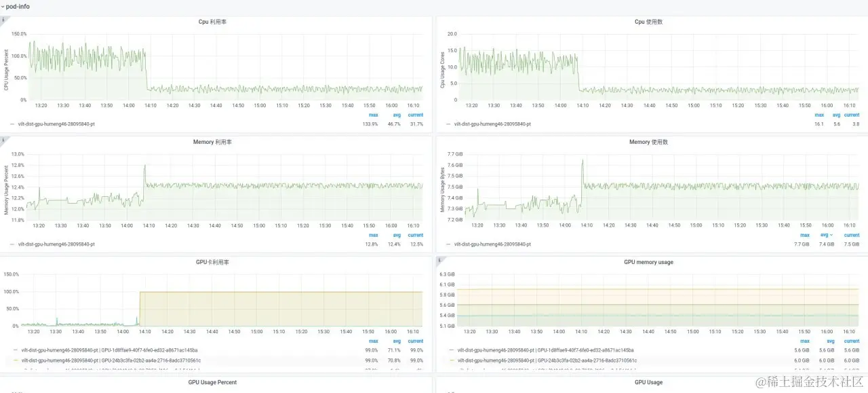Click the 12.8% max value in Memory 利用率 legend
This screenshot has height=393, width=868.
(372, 244)
